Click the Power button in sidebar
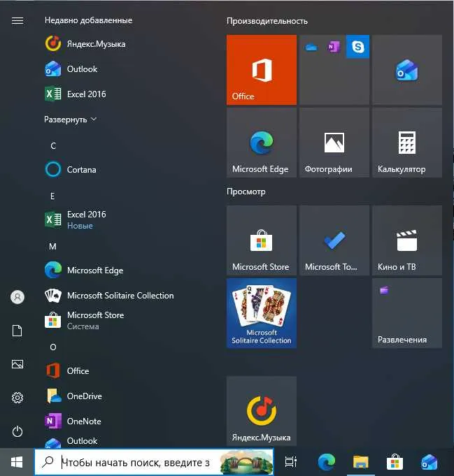 (17, 431)
